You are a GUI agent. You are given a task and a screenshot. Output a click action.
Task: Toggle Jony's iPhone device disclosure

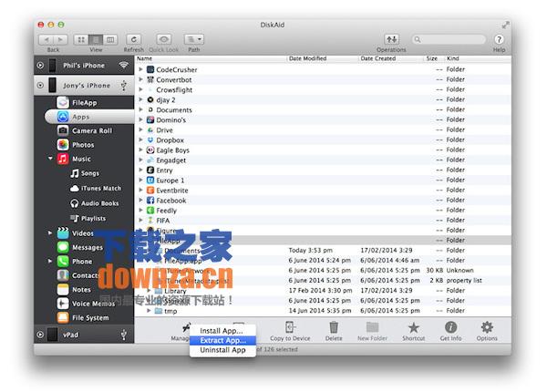tap(40, 85)
